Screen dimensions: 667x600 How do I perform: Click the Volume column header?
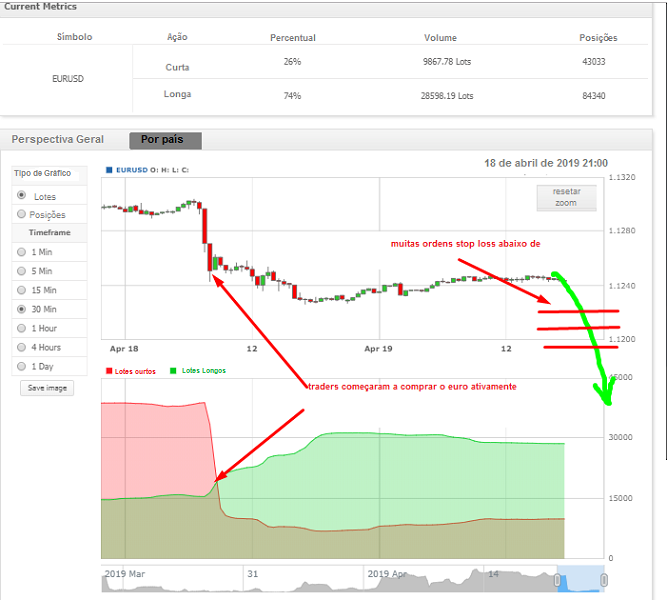click(x=440, y=38)
